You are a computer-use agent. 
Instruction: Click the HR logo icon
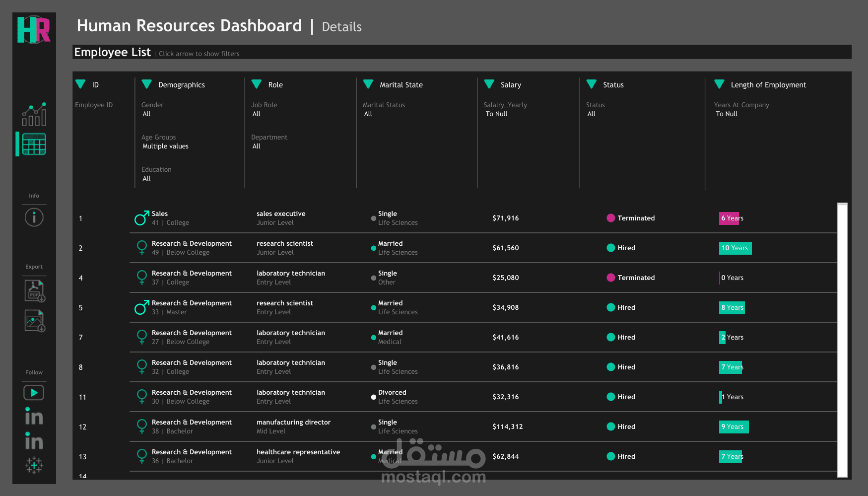[34, 29]
